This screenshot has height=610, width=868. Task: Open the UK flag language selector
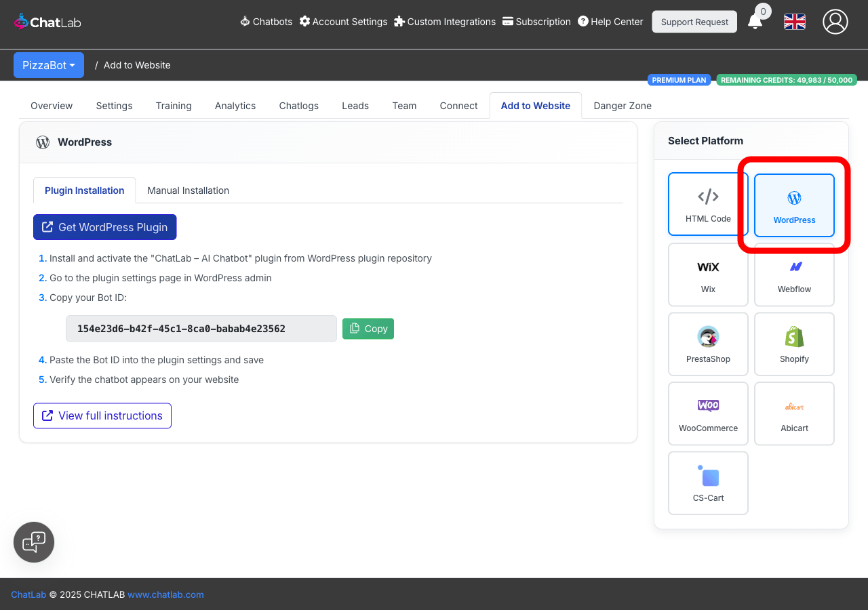click(x=794, y=22)
